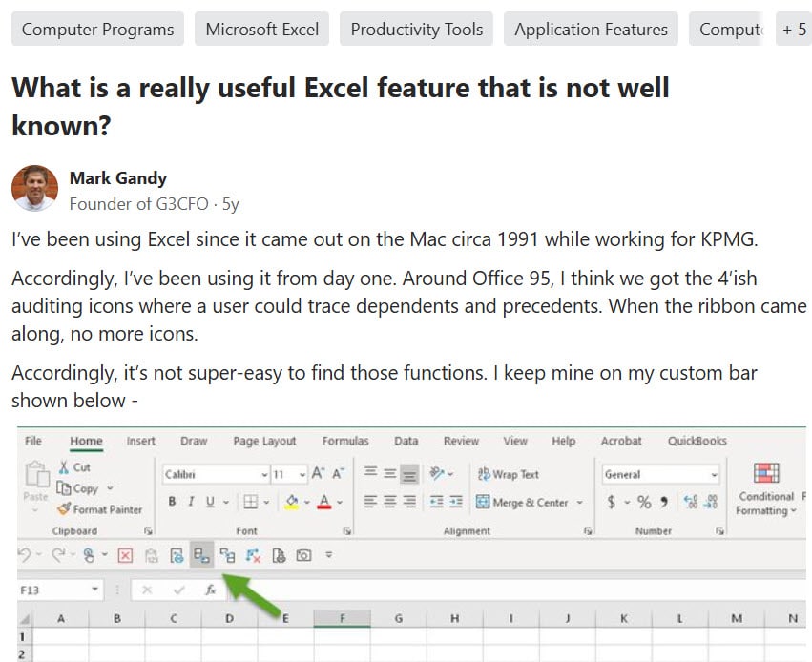Click Mark Gandy's profile photo
This screenshot has width=812, height=662.
click(x=34, y=189)
